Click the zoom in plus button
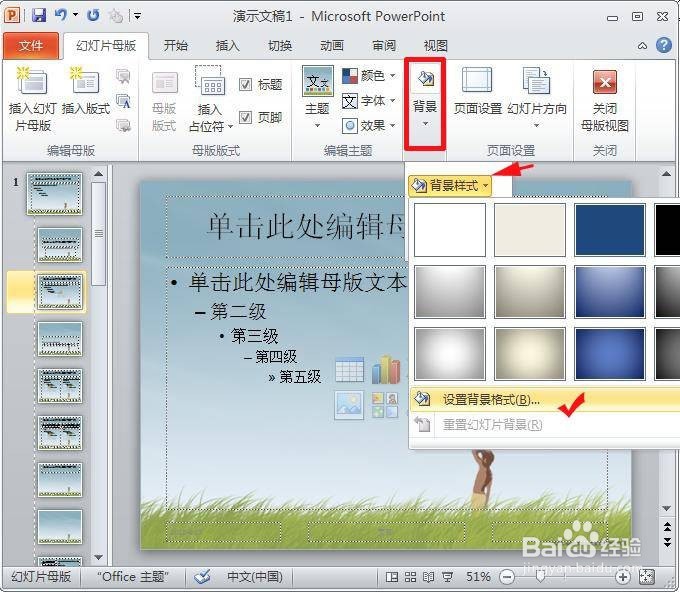The image size is (680, 592). tap(623, 577)
